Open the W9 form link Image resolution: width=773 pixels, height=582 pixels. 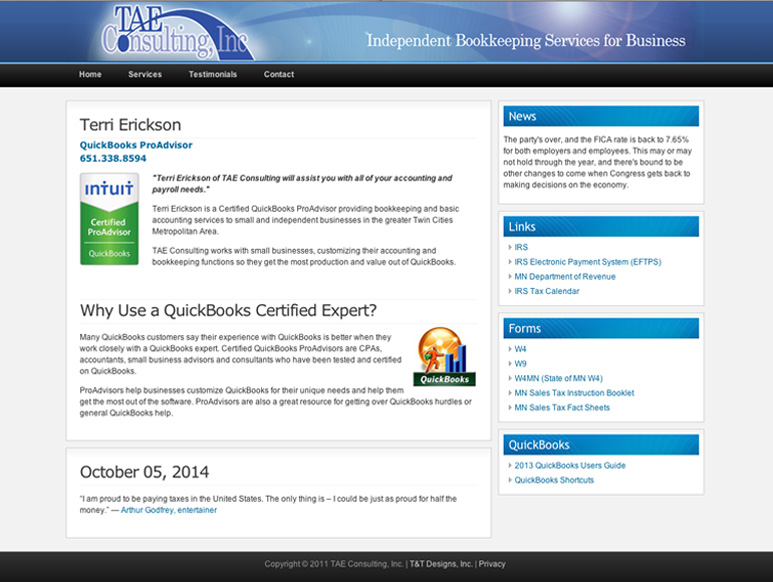pyautogui.click(x=520, y=364)
